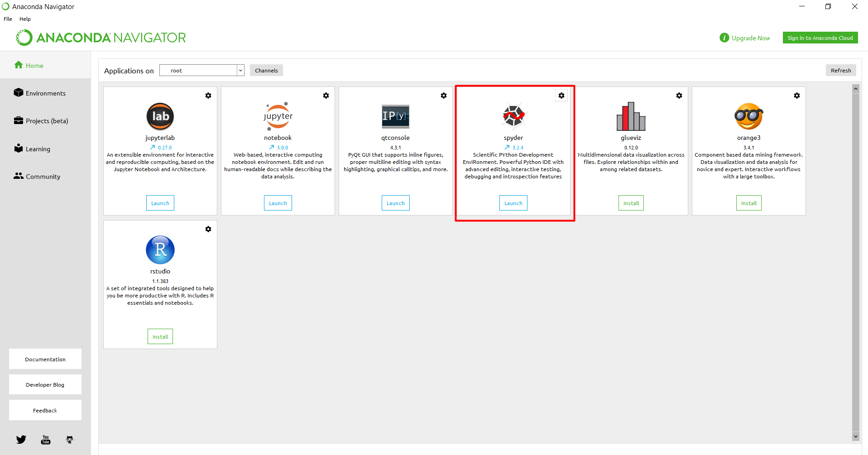Click the Upgrade Now info icon

pos(724,38)
